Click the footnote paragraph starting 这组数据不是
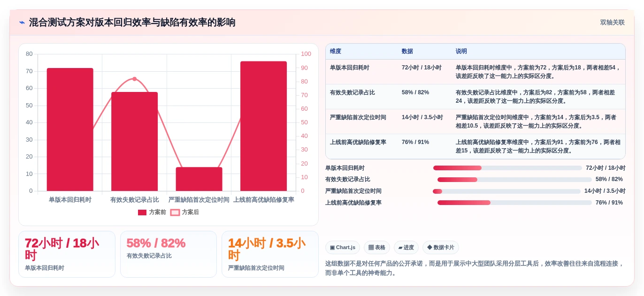The width and height of the screenshot is (644, 296). [475, 268]
